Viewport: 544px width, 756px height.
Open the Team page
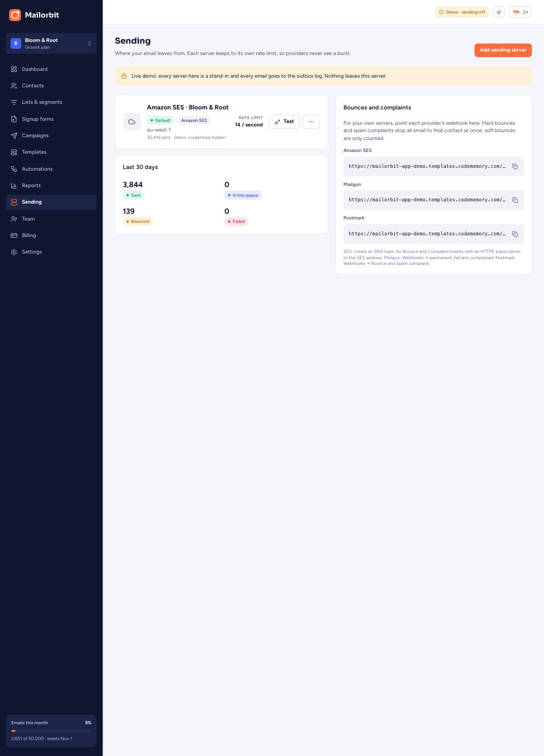click(x=51, y=219)
